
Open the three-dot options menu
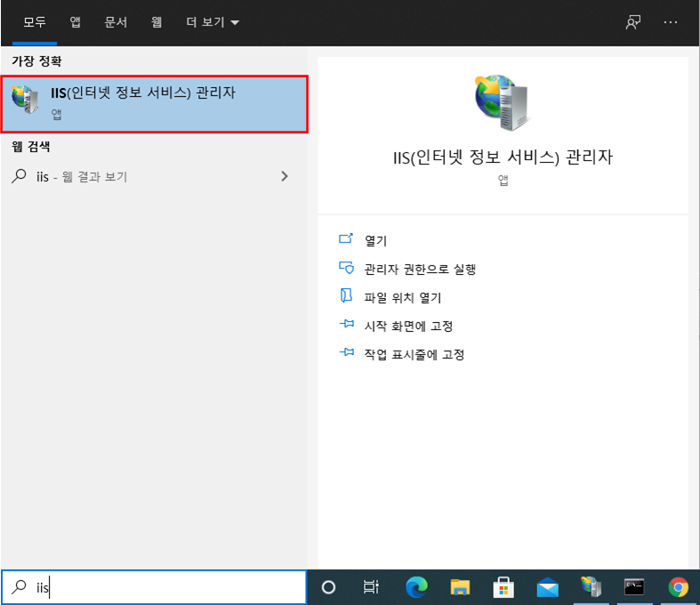[671, 22]
